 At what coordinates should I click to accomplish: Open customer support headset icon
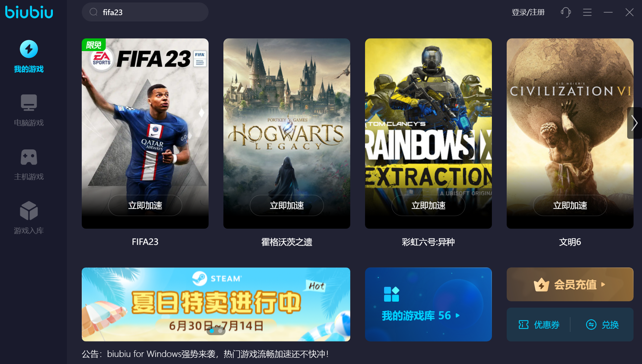click(566, 12)
